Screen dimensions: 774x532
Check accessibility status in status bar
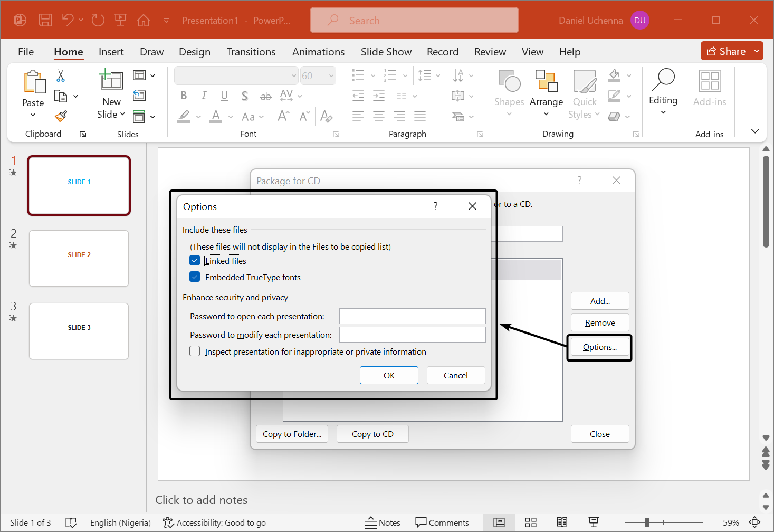[x=214, y=522]
